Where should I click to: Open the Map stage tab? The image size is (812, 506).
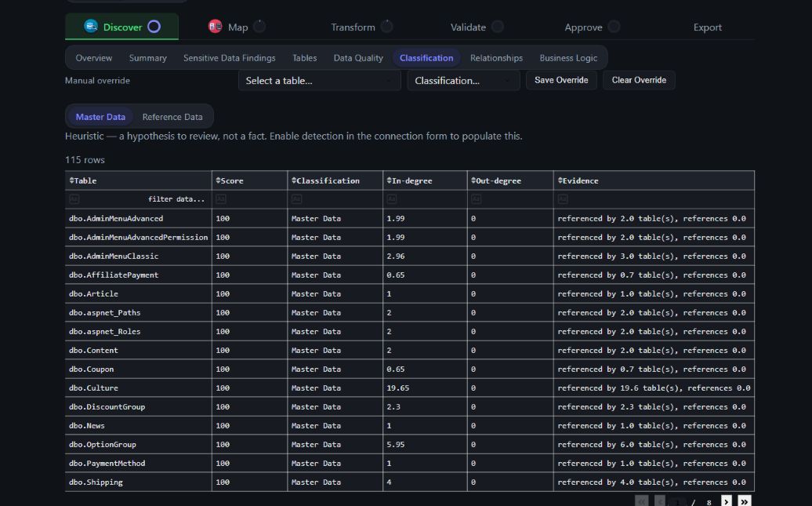click(237, 27)
